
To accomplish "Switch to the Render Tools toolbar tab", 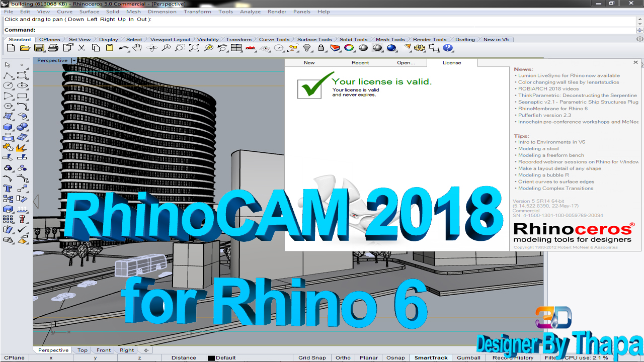I will click(x=430, y=39).
